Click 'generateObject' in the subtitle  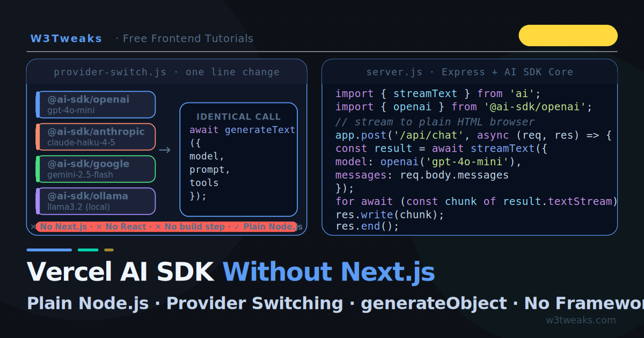coord(434,303)
